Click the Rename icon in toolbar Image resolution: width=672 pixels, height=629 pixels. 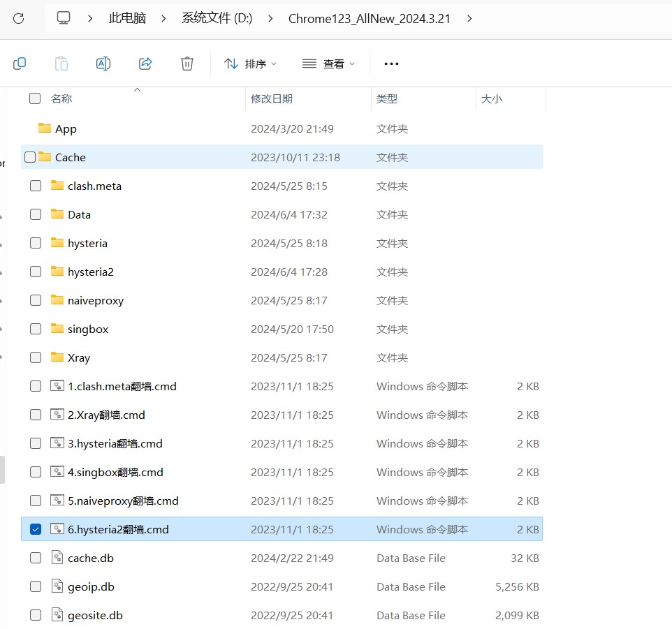click(x=103, y=64)
